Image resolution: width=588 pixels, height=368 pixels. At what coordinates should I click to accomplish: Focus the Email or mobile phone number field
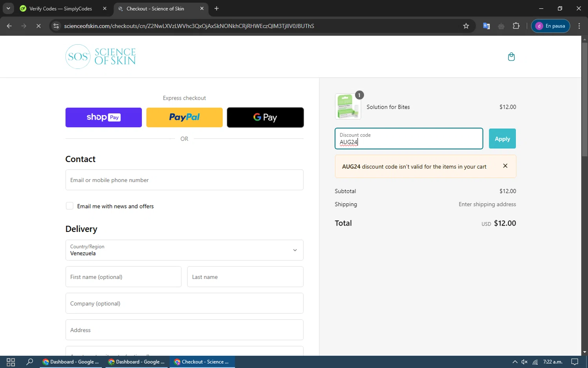pyautogui.click(x=184, y=180)
